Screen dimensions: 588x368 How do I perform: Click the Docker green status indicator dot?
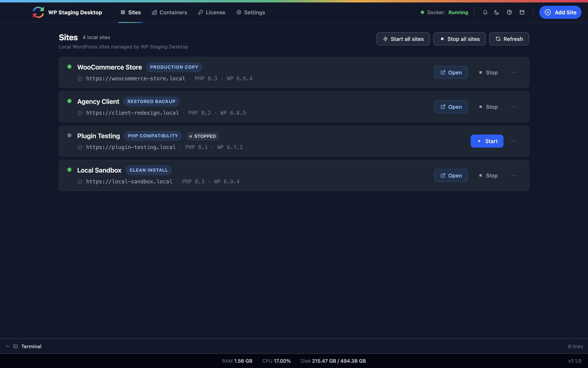pos(422,12)
